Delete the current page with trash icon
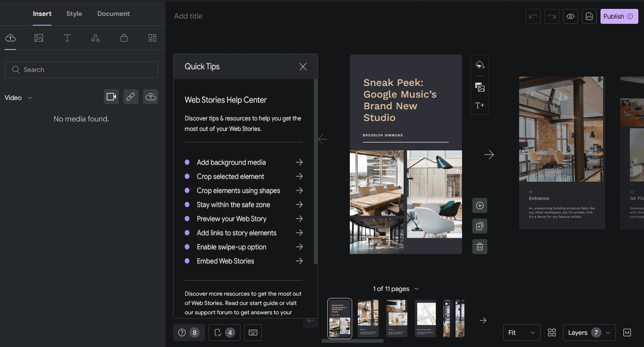Viewport: 644px width, 347px height. [480, 247]
